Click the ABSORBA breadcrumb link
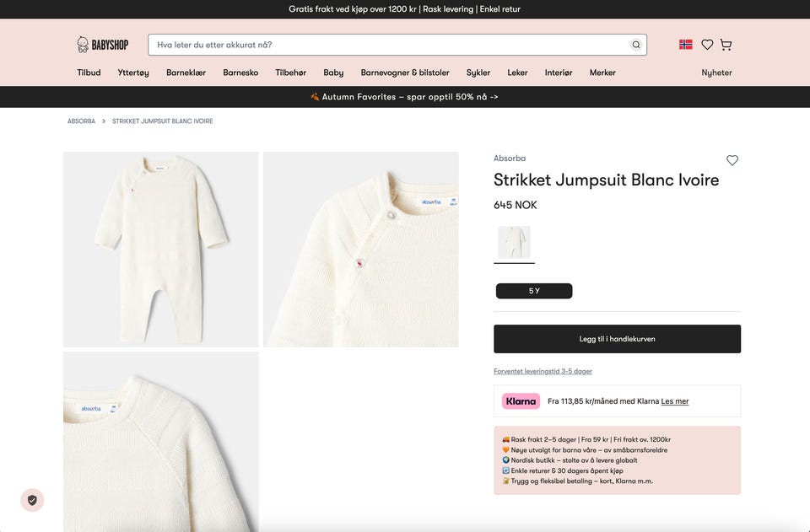The image size is (810, 532). coord(82,121)
